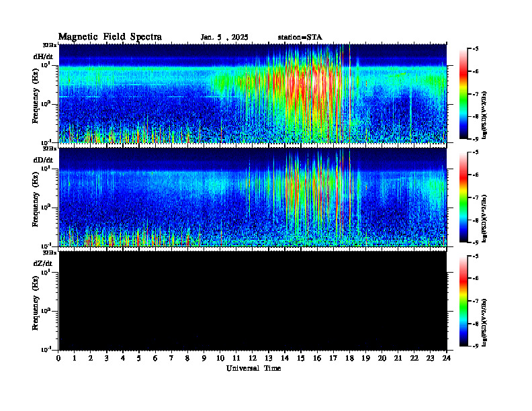Click the -7 tick on dH/dt color scale
This screenshot has width=532, height=411.
tap(476, 94)
